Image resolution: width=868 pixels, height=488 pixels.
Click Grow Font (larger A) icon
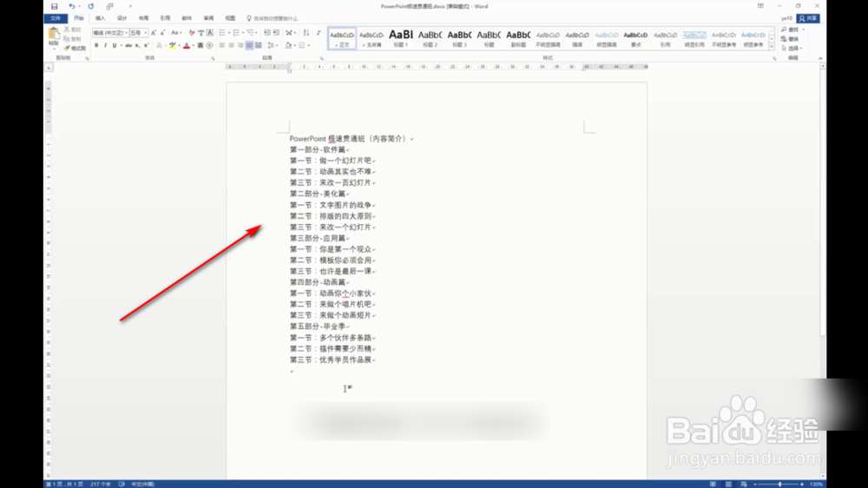(154, 33)
